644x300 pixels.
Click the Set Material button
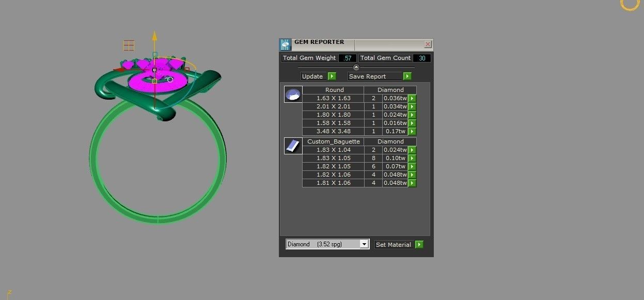coord(394,245)
